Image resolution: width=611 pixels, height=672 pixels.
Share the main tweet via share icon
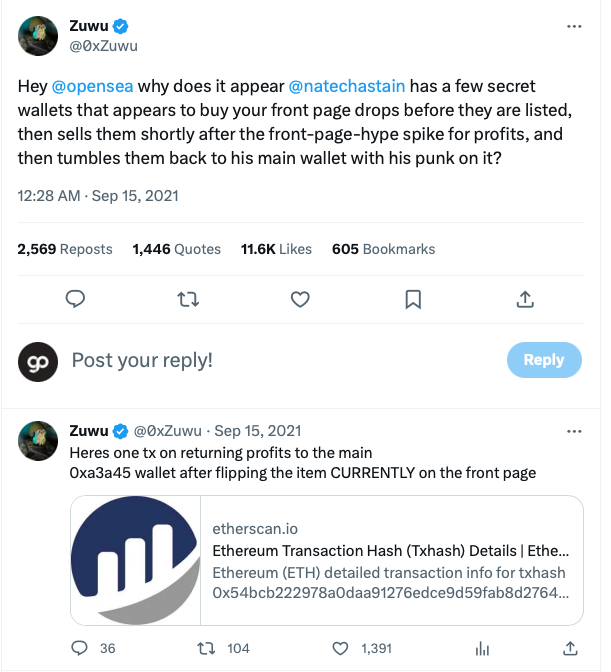pyautogui.click(x=524, y=298)
